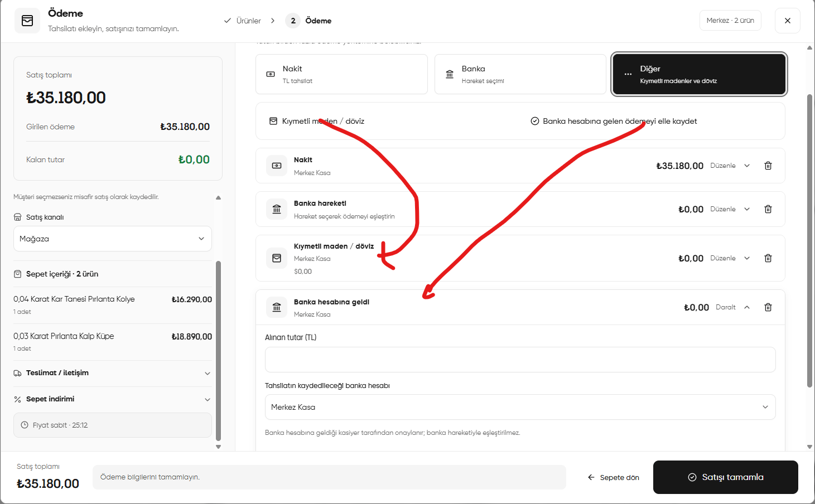This screenshot has height=504, width=815.
Task: Expand Kıymetli maden / döviz row with Düzenle
Action: 730,258
